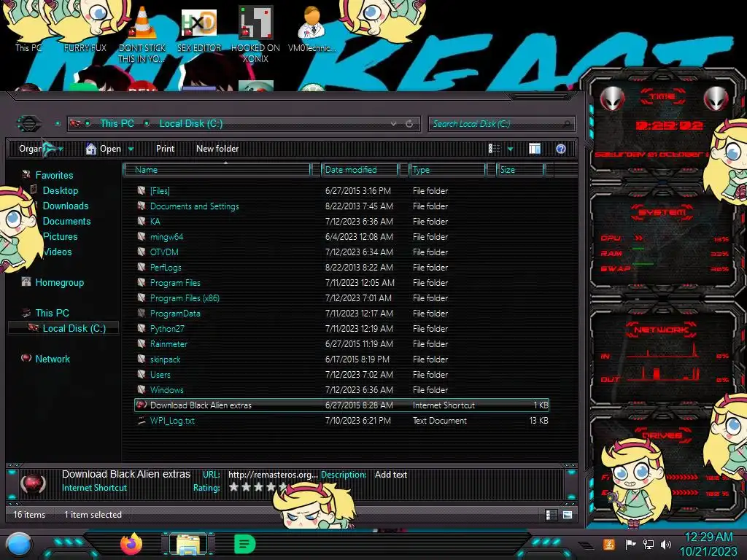Viewport: 747px width, 560px height.
Task: Open address bar history dropdown
Action: pos(393,124)
